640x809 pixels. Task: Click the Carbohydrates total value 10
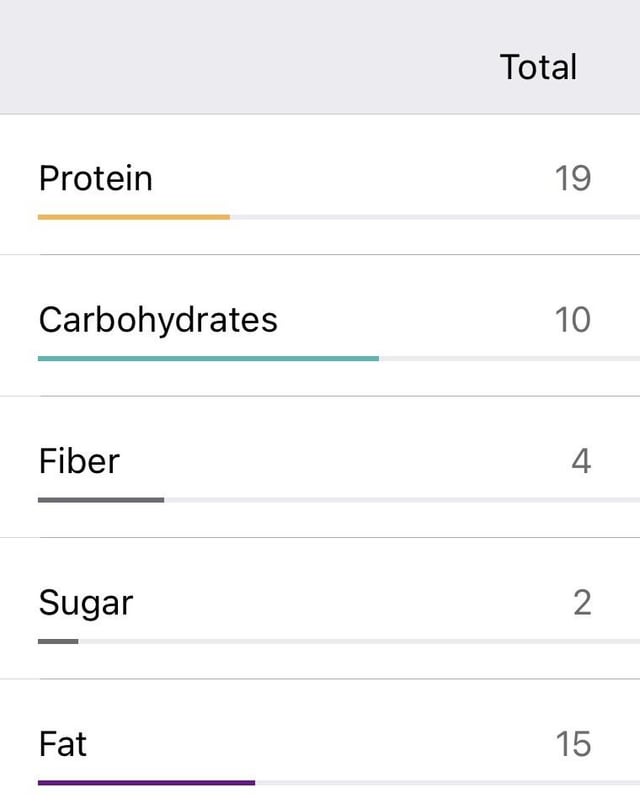572,320
